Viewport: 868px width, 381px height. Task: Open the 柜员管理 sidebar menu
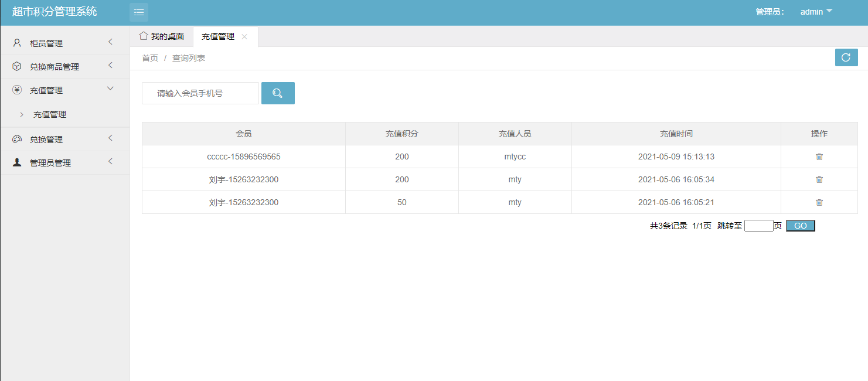pos(64,43)
